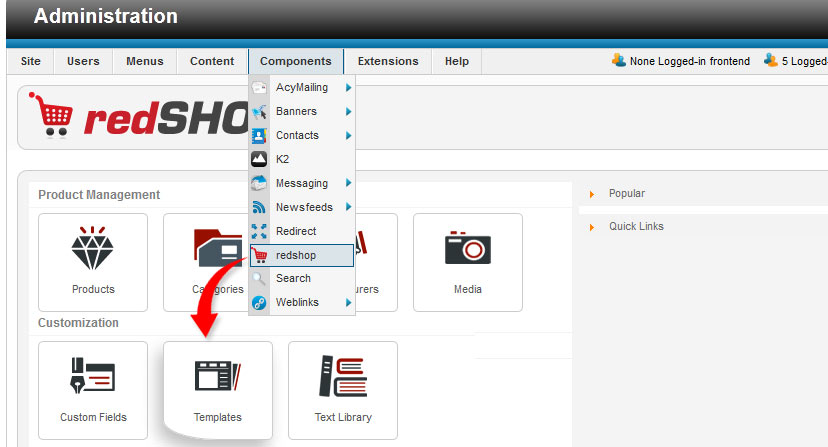This screenshot has width=828, height=447.
Task: Expand AcyMailing submenu arrow
Action: click(349, 88)
